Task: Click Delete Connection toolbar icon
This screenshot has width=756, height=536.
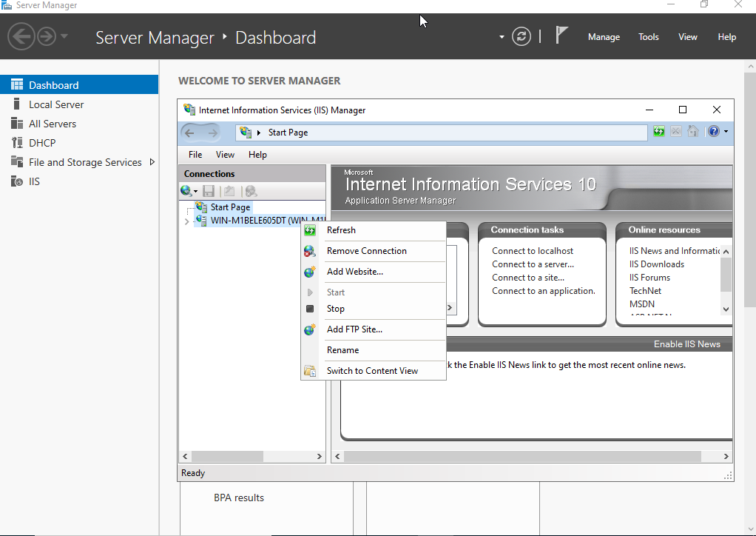Action: [251, 191]
